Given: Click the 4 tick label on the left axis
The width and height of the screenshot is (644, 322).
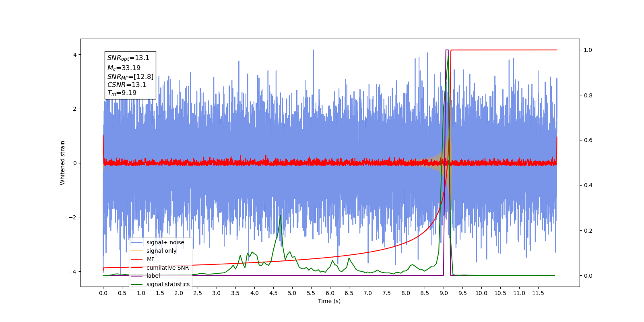Looking at the screenshot, I should [75, 55].
